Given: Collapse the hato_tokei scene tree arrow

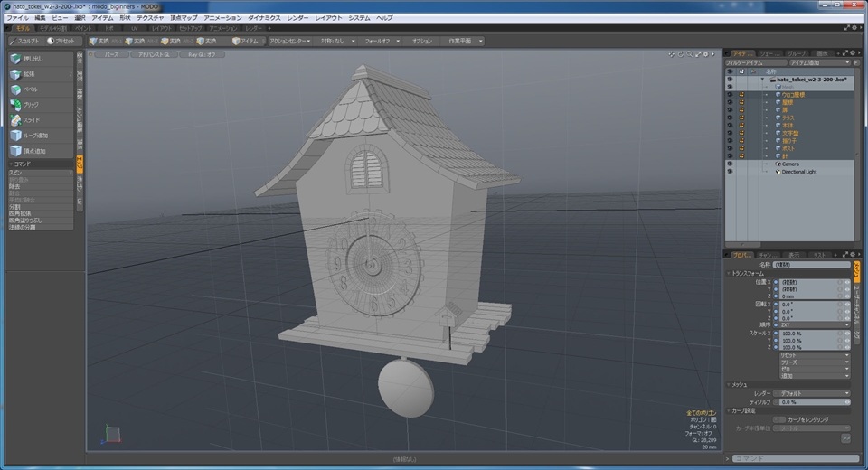Looking at the screenshot, I should tap(762, 80).
